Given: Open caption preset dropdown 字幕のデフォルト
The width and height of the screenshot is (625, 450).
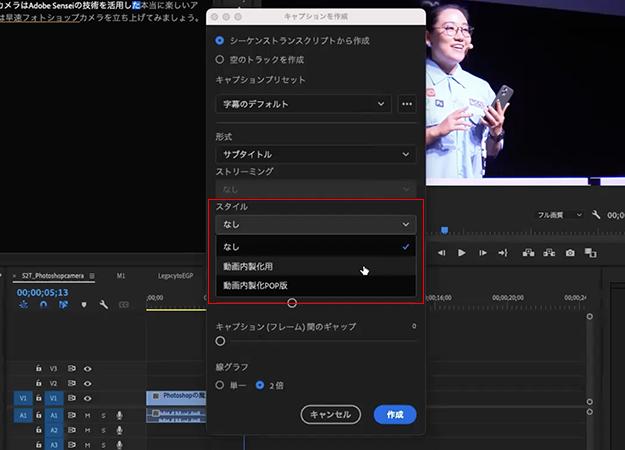Looking at the screenshot, I should tap(303, 104).
